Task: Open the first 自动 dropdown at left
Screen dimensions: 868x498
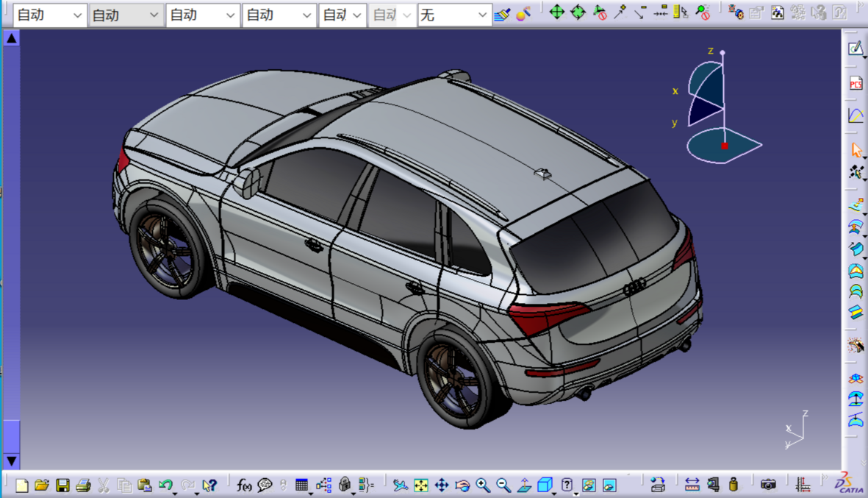Action: [x=77, y=15]
